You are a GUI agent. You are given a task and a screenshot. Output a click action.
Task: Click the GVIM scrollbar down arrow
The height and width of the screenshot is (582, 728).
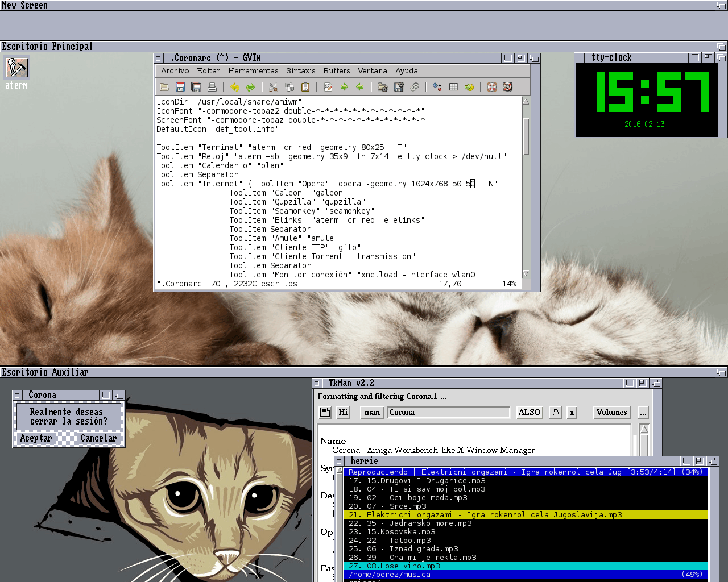[x=526, y=274]
